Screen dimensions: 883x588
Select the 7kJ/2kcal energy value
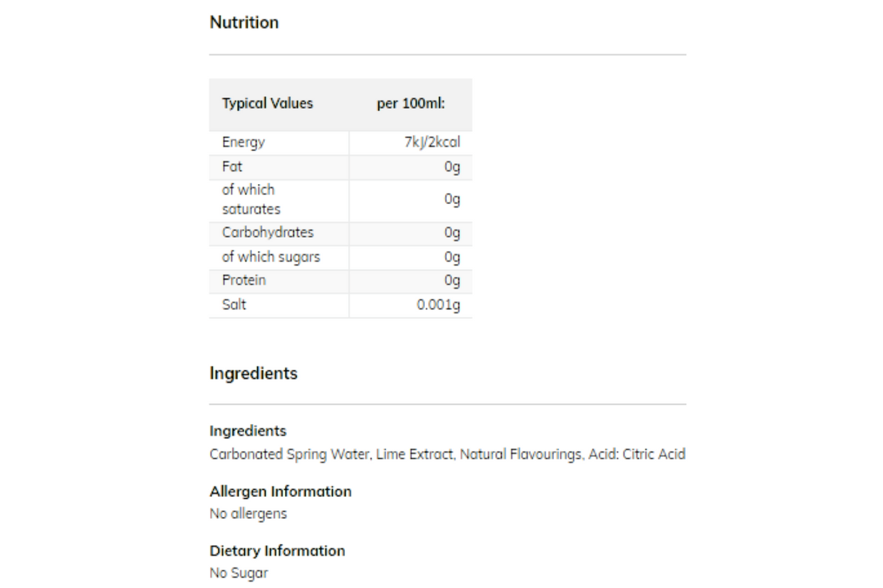tap(432, 143)
